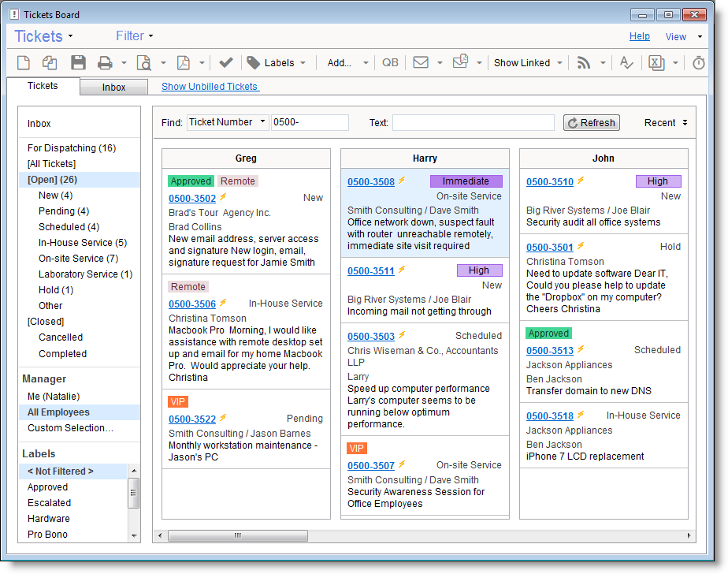Screen dimensions: 728x574
Task: Click the checkmark icon in toolbar
Action: (x=226, y=63)
